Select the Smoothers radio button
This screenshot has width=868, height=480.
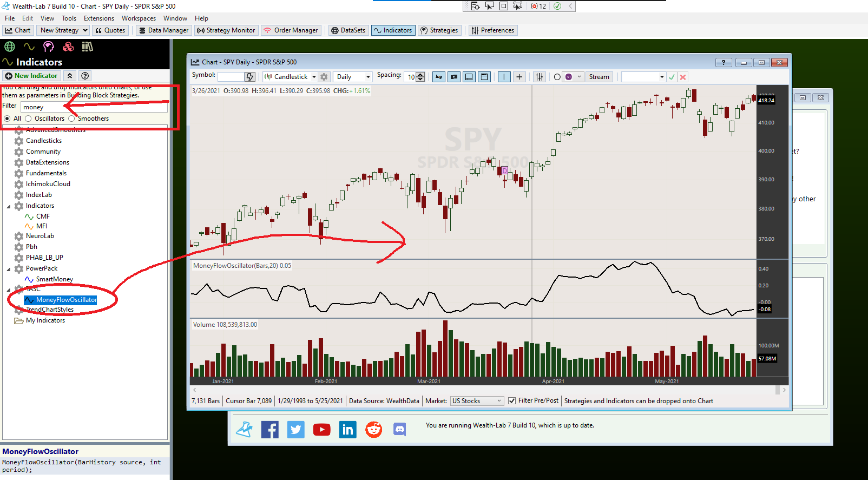(x=71, y=119)
